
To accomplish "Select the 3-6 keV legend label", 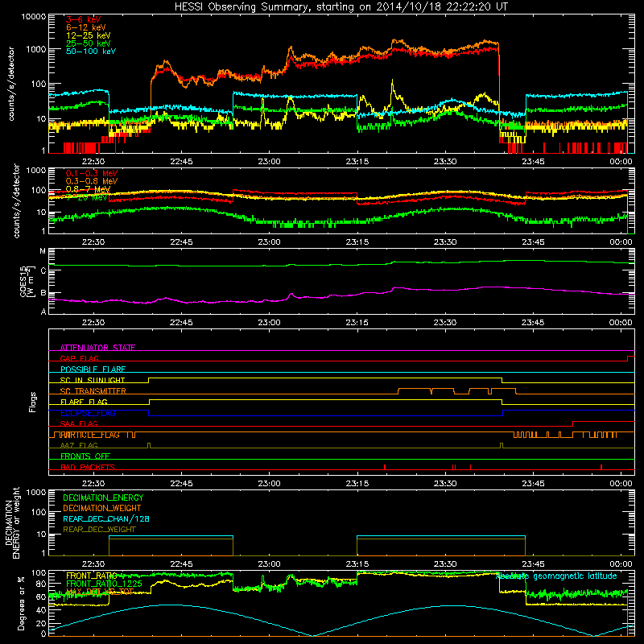I will (x=84, y=19).
